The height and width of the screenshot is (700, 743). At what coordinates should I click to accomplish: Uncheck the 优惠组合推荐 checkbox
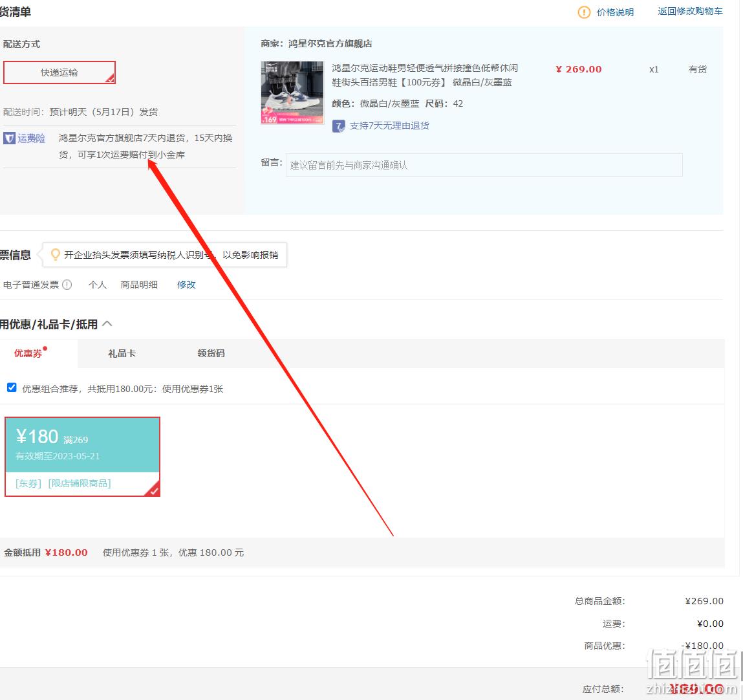(12, 388)
